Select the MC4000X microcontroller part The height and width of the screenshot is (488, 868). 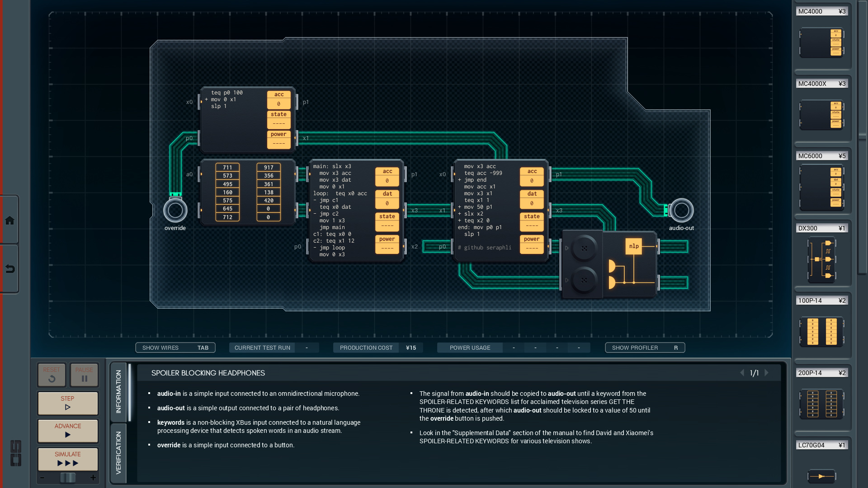tap(821, 115)
